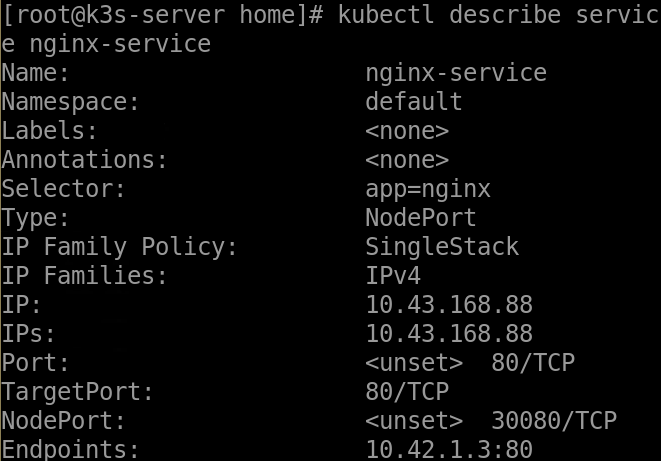Image resolution: width=661 pixels, height=461 pixels.
Task: Click the nginx-service value beside Name
Action: coord(455,73)
